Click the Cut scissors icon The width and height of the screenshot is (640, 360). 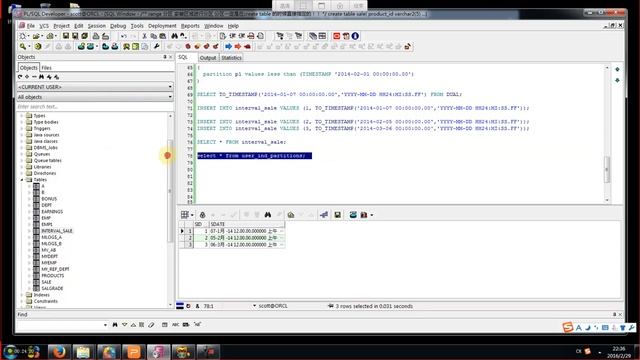[144, 36]
